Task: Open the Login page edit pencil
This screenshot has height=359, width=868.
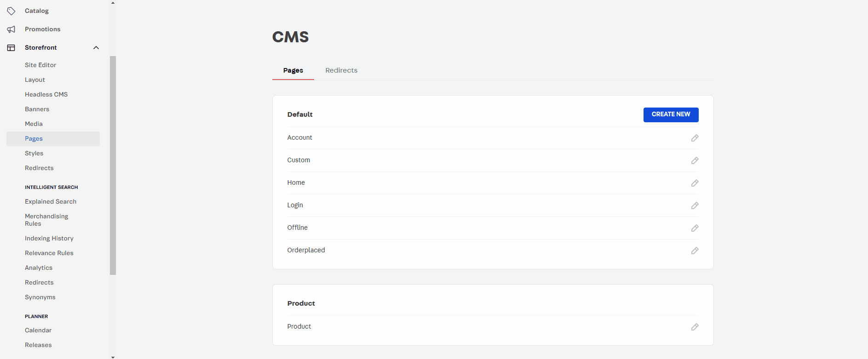Action: (x=695, y=205)
